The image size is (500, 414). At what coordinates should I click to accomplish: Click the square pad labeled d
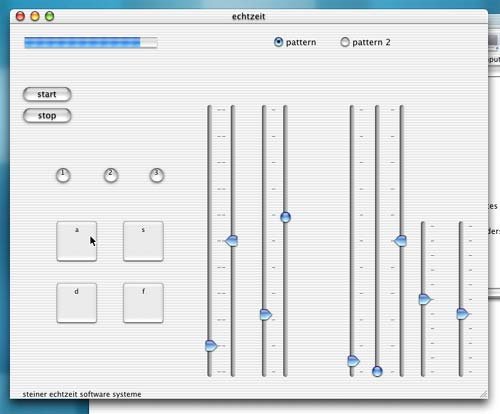[77, 303]
